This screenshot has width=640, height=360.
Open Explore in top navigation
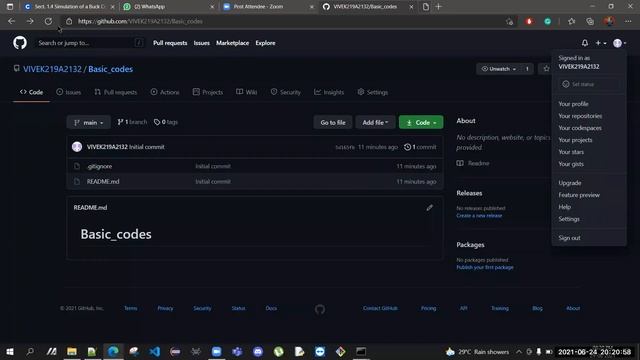[265, 43]
